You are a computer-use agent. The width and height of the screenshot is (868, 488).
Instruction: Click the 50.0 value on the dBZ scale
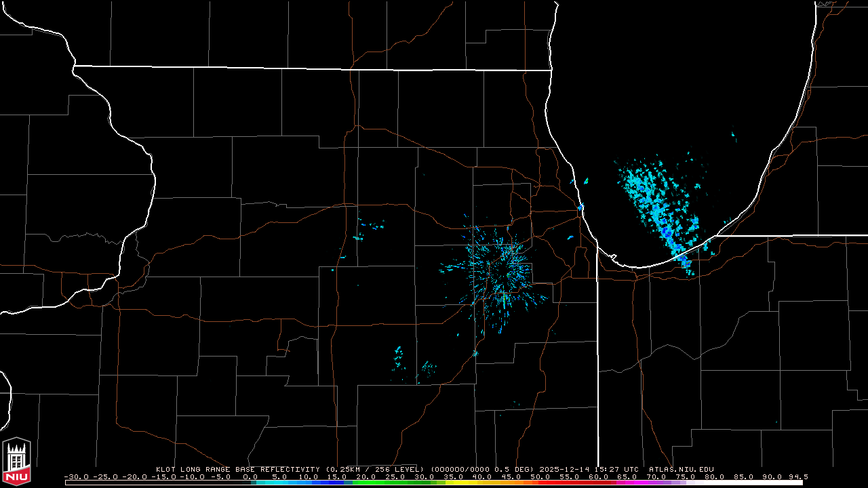[540, 476]
